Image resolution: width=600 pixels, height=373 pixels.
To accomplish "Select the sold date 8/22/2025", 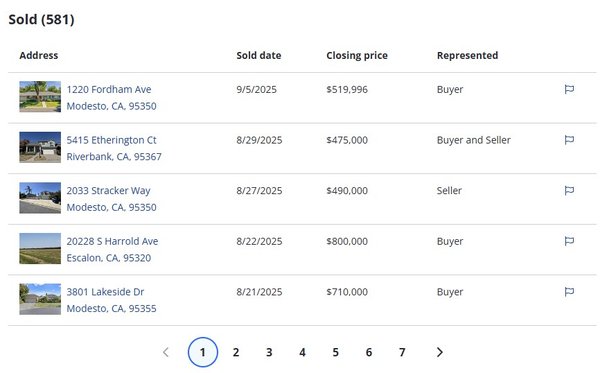I will point(259,241).
